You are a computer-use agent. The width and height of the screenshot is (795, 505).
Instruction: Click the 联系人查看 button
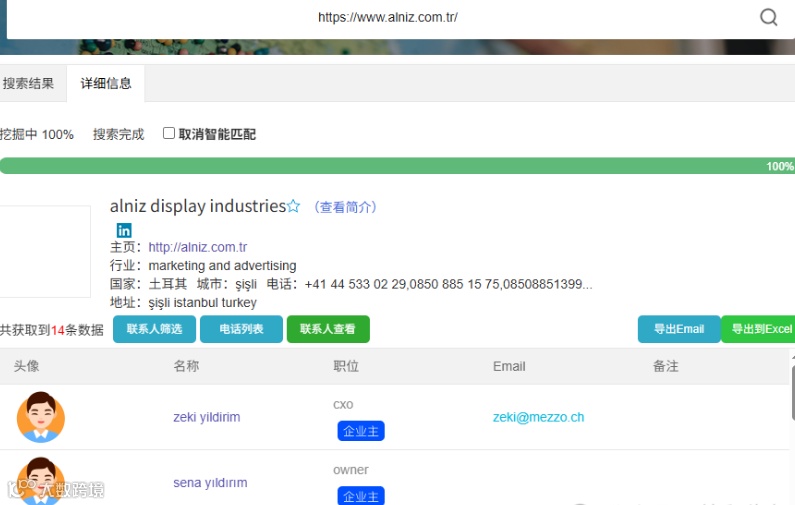tap(328, 329)
